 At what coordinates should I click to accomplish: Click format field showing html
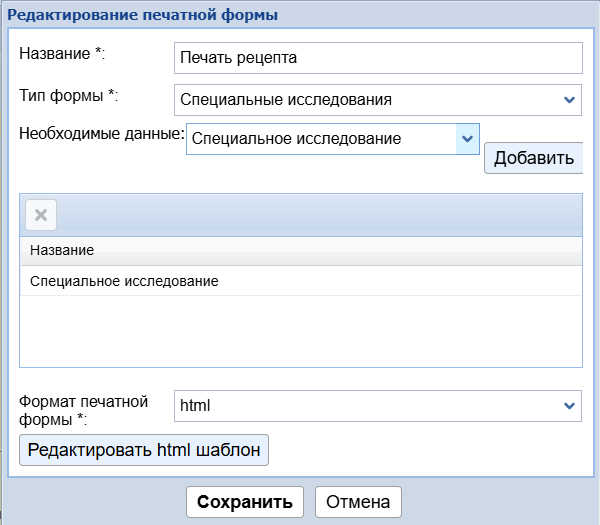pyautogui.click(x=365, y=406)
